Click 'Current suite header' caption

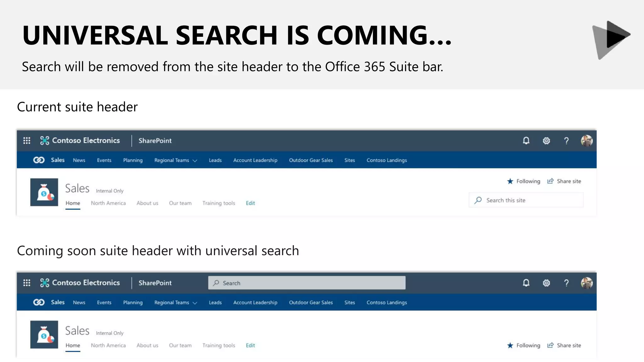coord(77,107)
